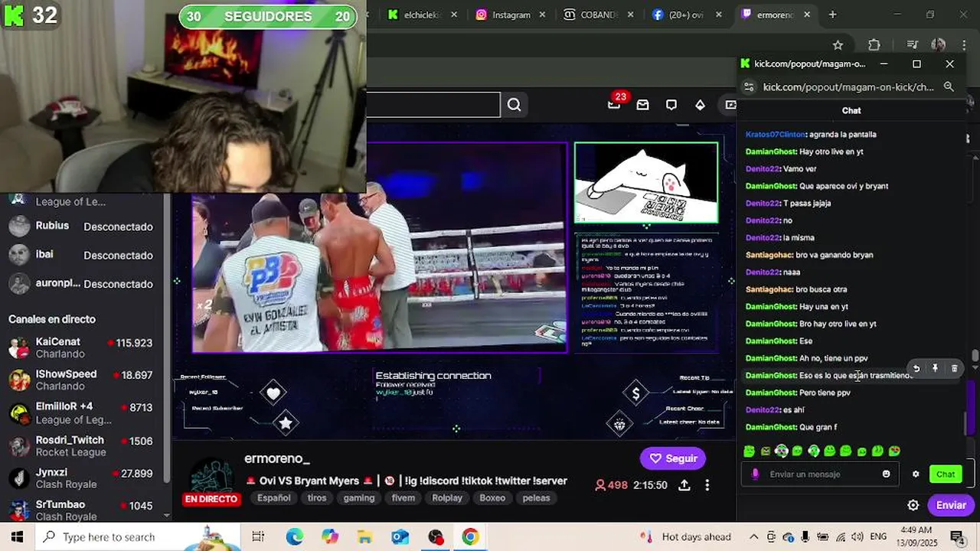Screen dimensions: 980x551
Task: Open the Chrome profile avatar
Action: tap(939, 45)
